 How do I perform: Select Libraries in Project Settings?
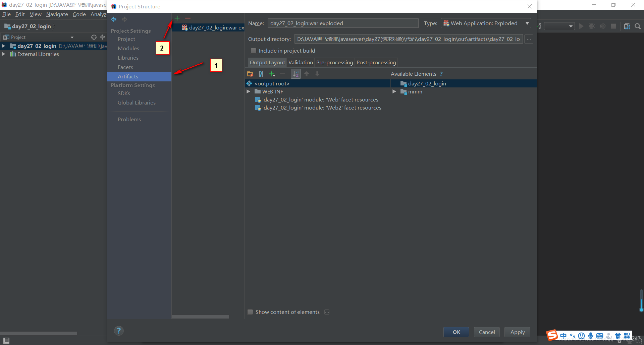128,58
